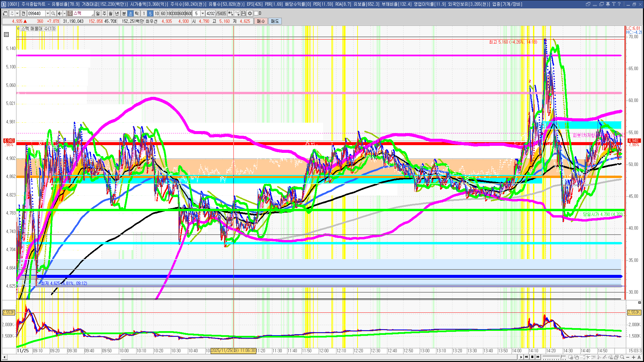Click the save chart floppy disk icon
The width and height of the screenshot is (644, 362).
point(244,13)
